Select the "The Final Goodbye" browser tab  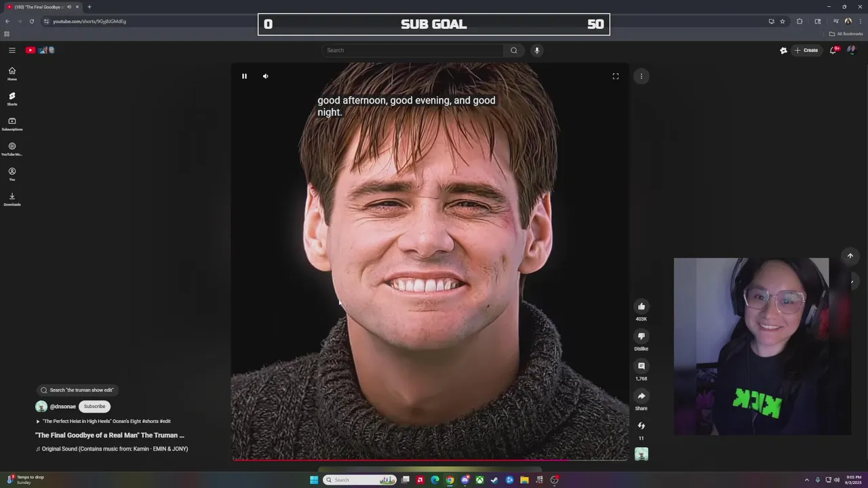pyautogui.click(x=42, y=7)
